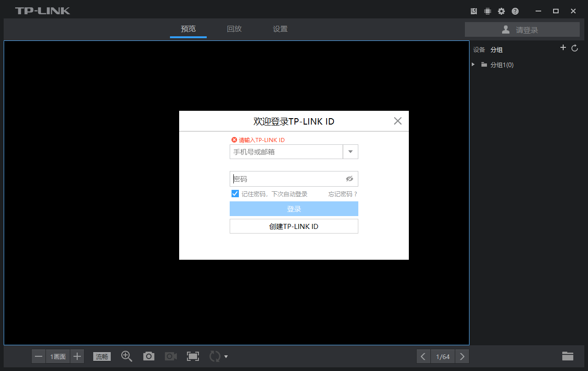
Task: Add a new device with the plus icon
Action: click(x=563, y=47)
